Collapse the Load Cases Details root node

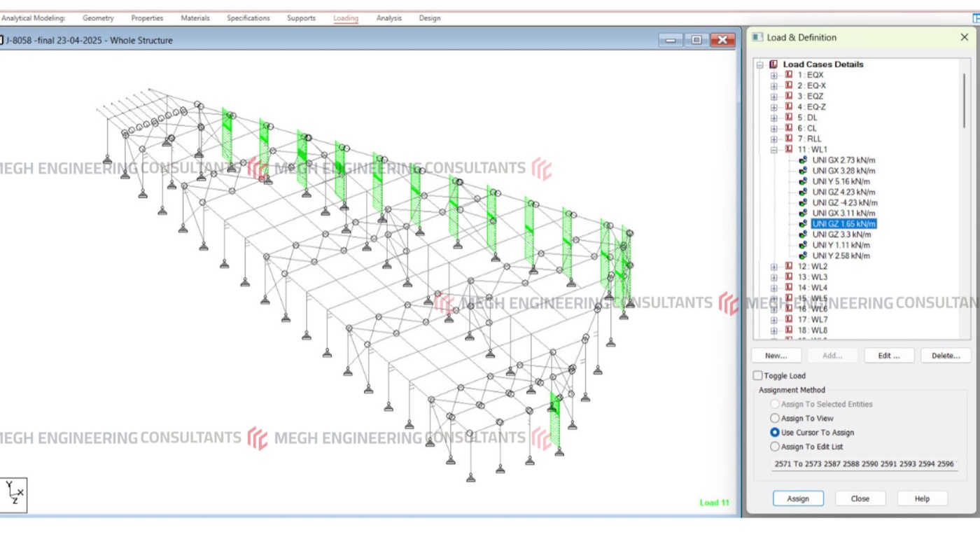(x=759, y=64)
